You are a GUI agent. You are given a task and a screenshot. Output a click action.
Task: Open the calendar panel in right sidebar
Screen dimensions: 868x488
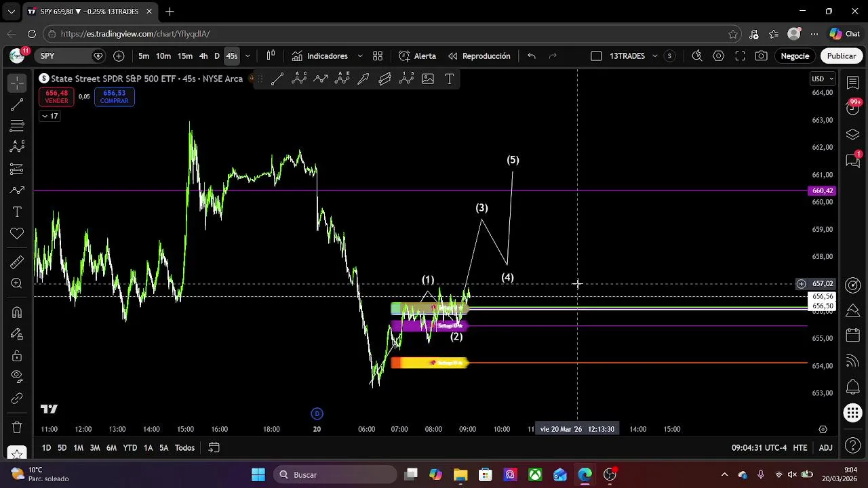point(853,335)
